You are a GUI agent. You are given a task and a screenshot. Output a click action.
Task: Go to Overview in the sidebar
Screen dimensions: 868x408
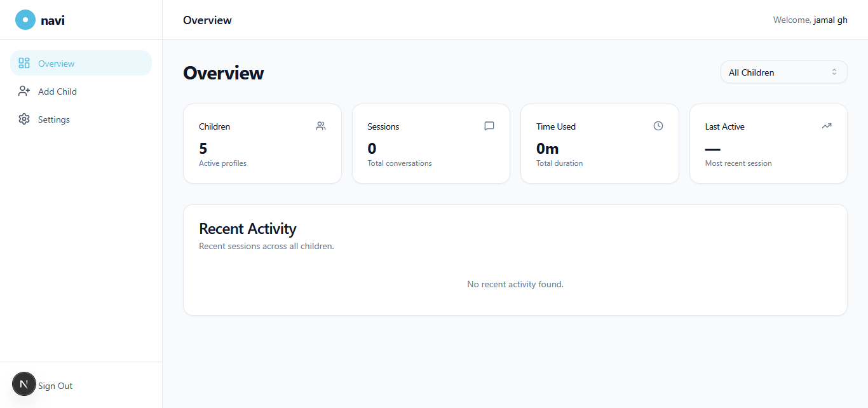[x=81, y=63]
